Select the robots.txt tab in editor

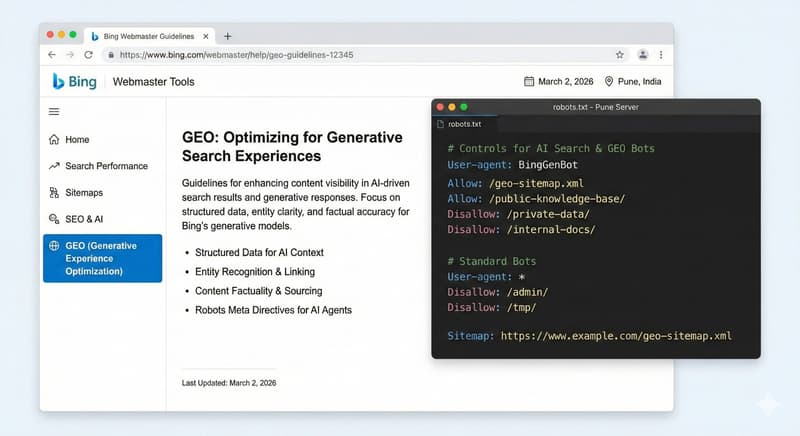pyautogui.click(x=464, y=124)
